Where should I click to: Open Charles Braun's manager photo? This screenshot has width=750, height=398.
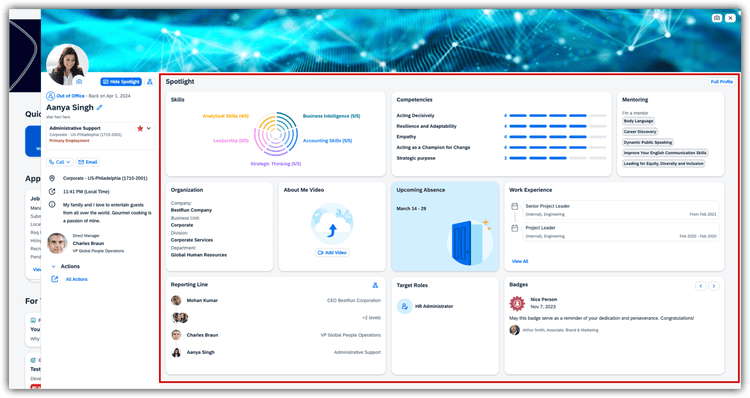coord(57,243)
